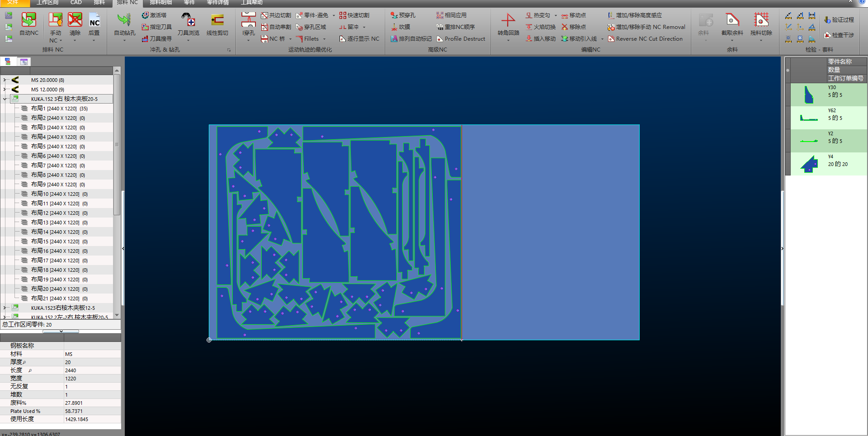Click 逐行显示 NC button
Viewport: 868px width, 436px height.
pos(359,39)
